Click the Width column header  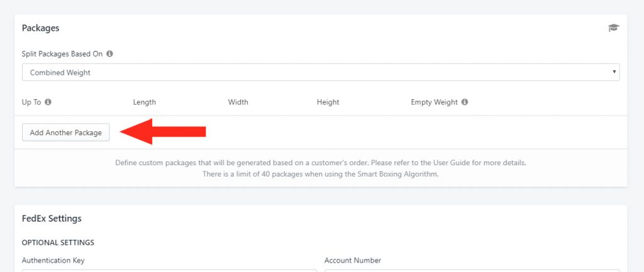[x=238, y=102]
